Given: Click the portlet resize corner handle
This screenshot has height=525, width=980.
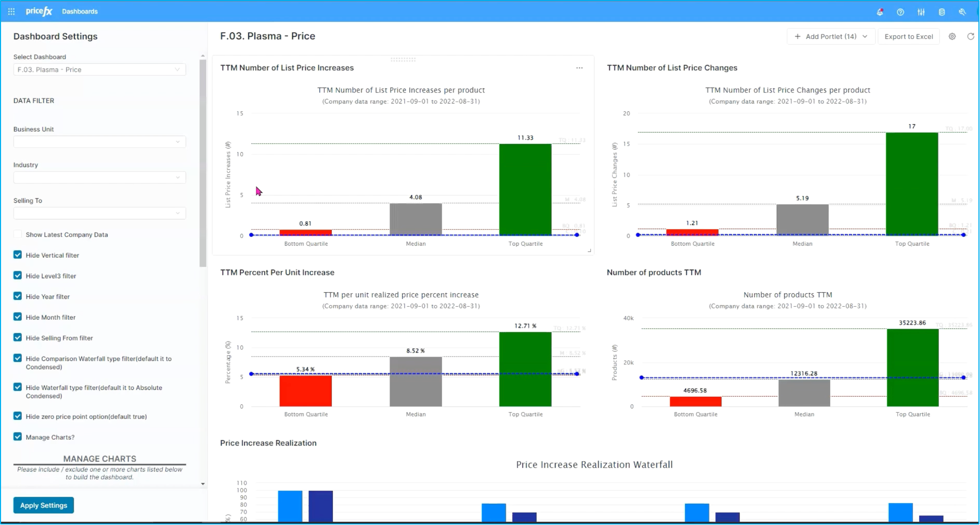Looking at the screenshot, I should 589,251.
